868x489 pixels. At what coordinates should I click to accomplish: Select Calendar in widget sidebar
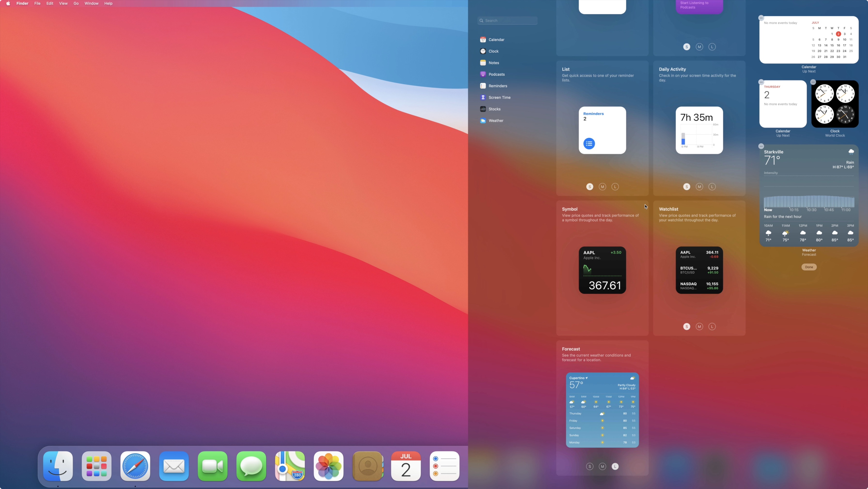[x=496, y=40]
